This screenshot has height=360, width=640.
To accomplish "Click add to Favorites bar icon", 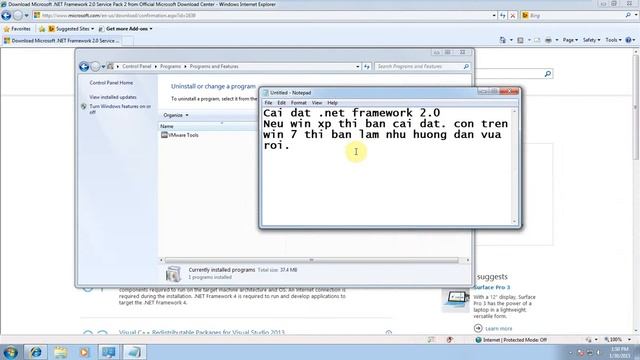I will tap(42, 29).
